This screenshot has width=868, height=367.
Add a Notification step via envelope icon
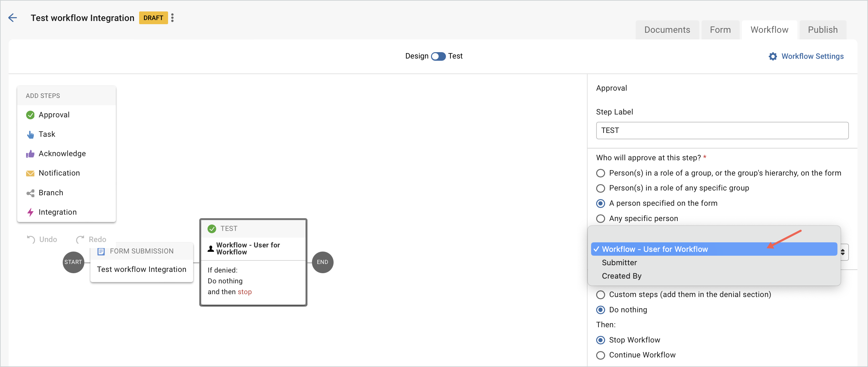click(x=30, y=173)
